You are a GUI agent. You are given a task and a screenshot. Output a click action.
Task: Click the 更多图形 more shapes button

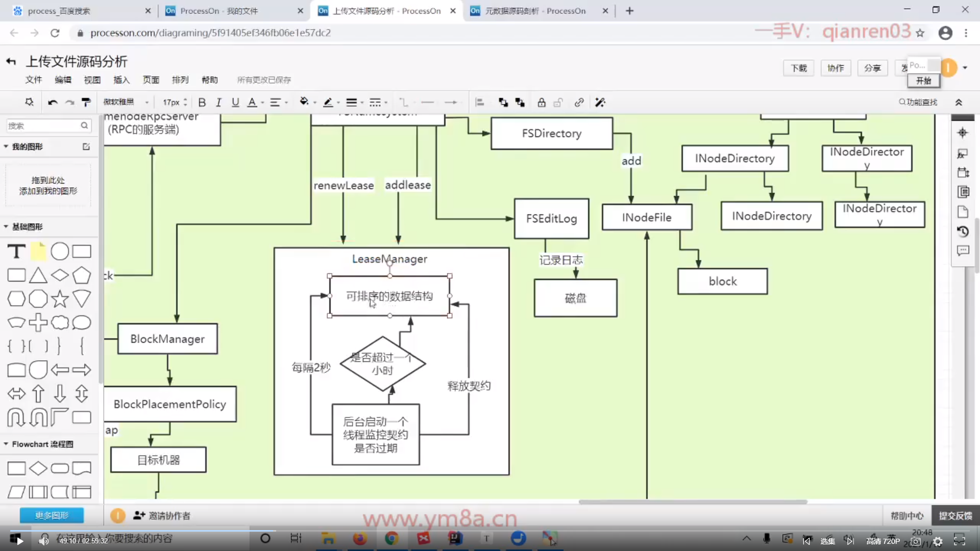52,515
